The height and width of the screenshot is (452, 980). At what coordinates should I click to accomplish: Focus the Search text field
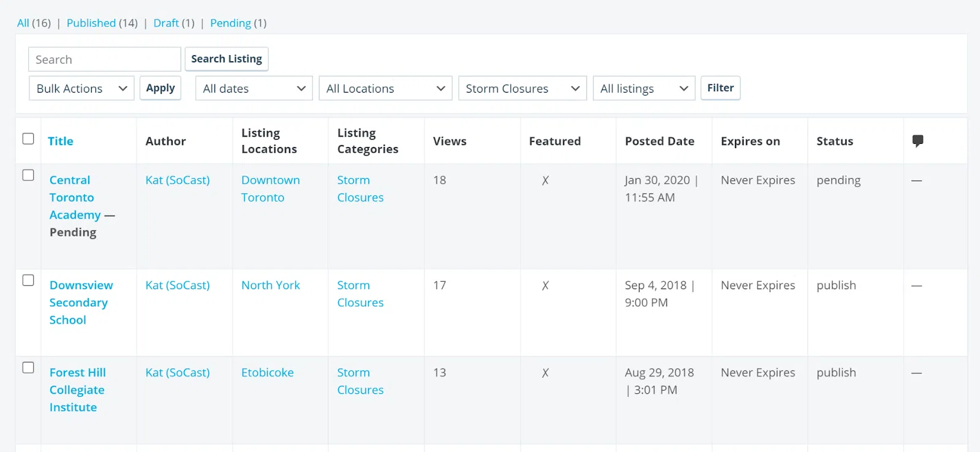tap(104, 59)
